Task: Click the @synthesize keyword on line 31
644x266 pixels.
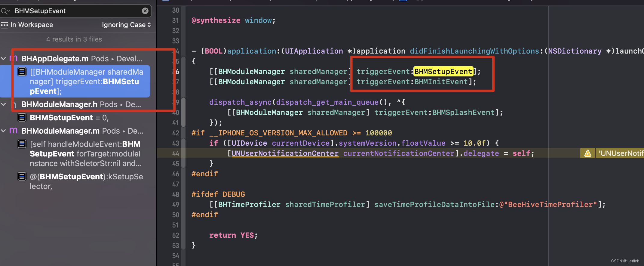Action: pyautogui.click(x=216, y=20)
